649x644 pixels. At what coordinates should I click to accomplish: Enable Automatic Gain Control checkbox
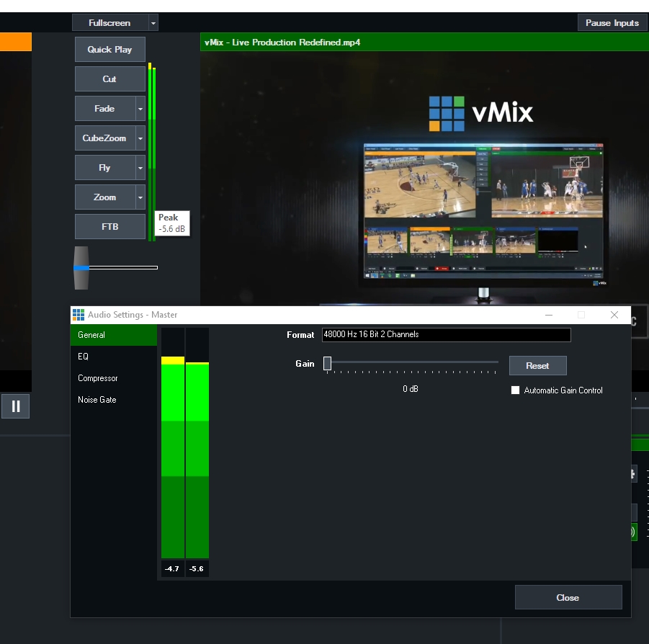click(x=515, y=390)
